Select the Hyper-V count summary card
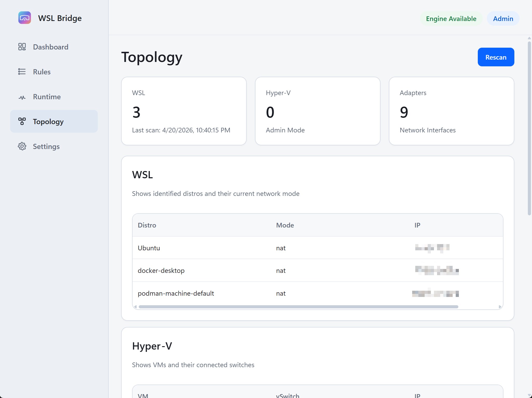Viewport: 532px width, 398px height. pyautogui.click(x=318, y=111)
